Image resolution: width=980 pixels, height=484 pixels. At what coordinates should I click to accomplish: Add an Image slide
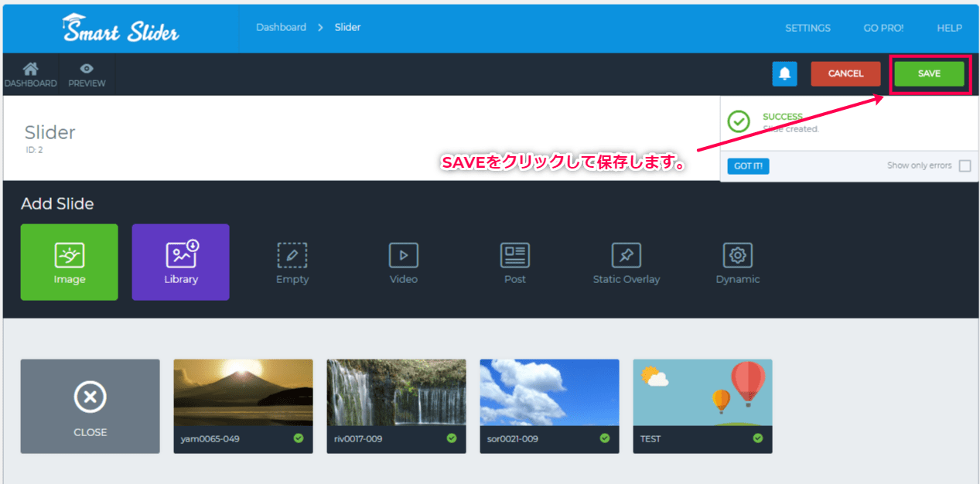pos(70,262)
